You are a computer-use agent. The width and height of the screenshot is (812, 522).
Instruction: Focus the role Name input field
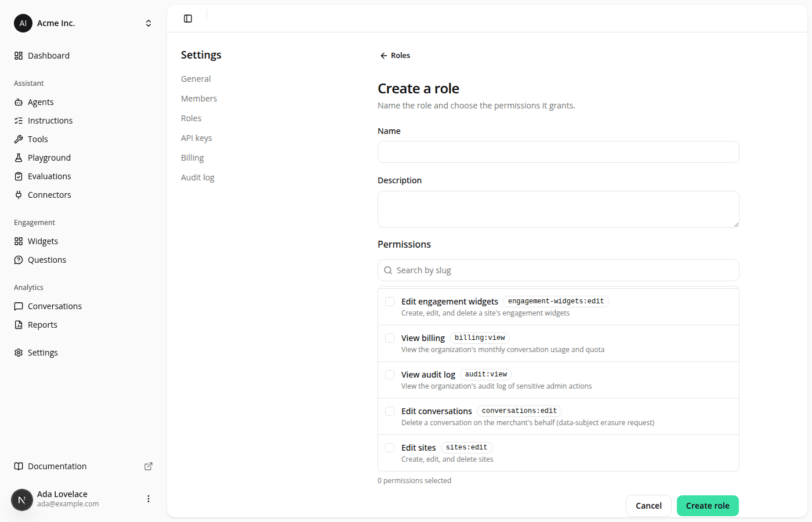click(559, 152)
